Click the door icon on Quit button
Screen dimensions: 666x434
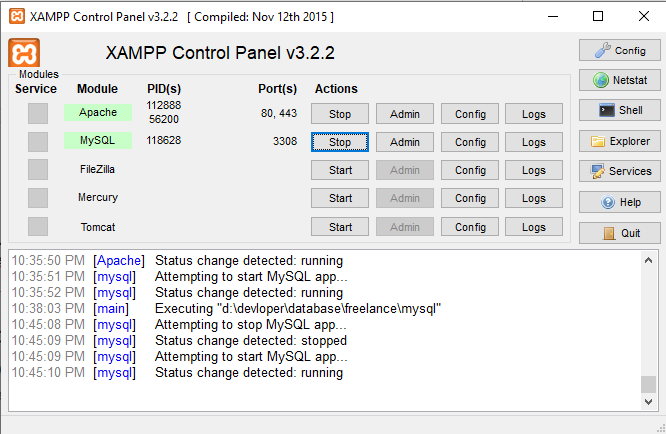(x=609, y=233)
